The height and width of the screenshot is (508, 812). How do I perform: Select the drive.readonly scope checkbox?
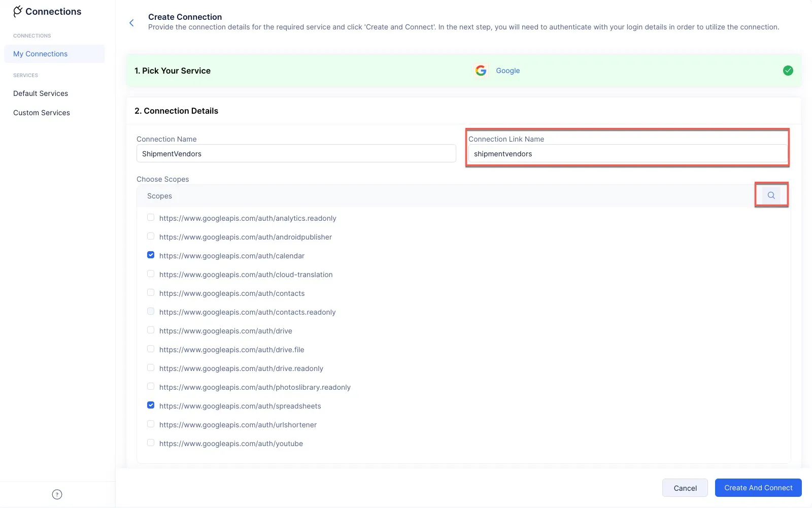[x=151, y=368]
